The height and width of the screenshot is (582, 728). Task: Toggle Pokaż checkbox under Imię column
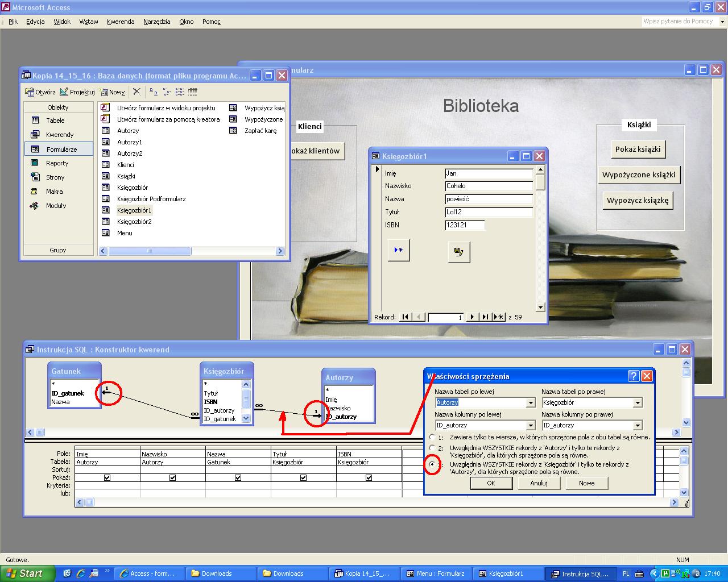[107, 478]
